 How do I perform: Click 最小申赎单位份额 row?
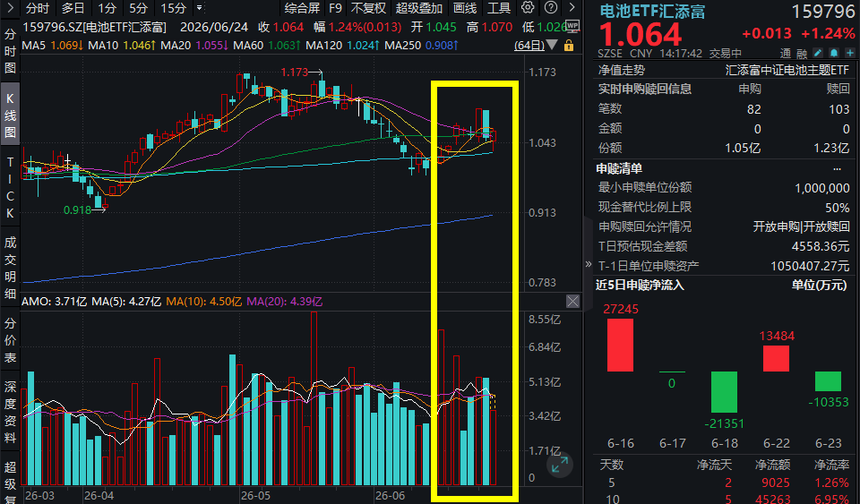pos(724,188)
